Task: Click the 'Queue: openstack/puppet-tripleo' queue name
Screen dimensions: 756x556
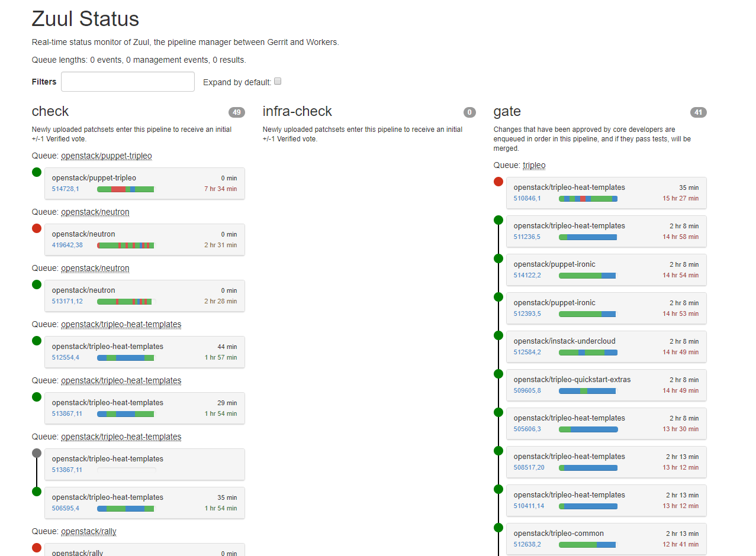Action: (107, 156)
